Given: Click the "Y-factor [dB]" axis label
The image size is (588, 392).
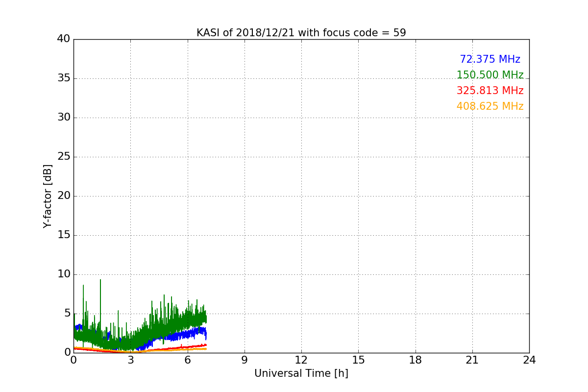Looking at the screenshot, I should pos(48,196).
